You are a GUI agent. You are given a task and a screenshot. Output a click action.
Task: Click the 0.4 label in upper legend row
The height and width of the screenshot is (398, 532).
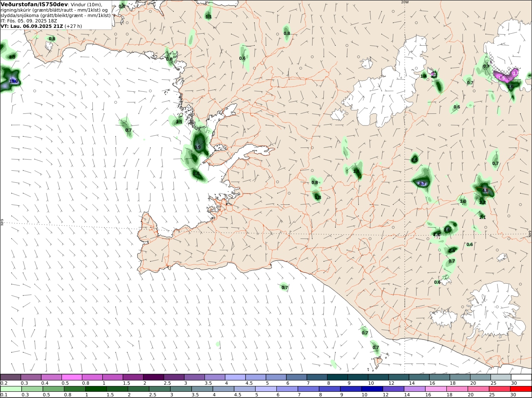pyautogui.click(x=45, y=383)
